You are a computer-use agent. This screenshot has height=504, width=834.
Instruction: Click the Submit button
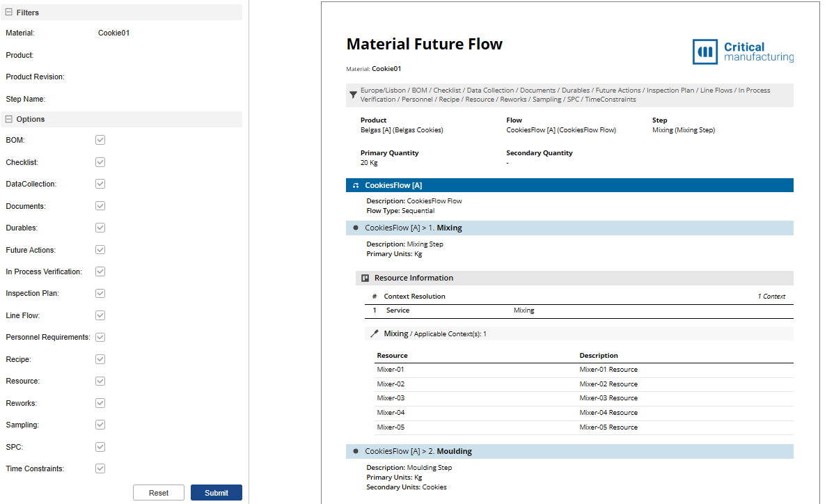pos(217,493)
